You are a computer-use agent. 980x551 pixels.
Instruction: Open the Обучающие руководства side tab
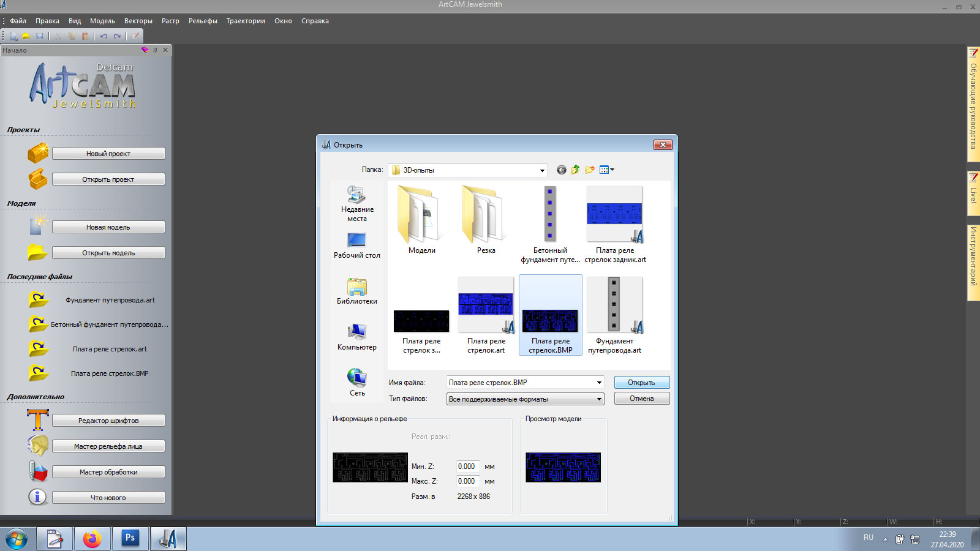pos(973,104)
